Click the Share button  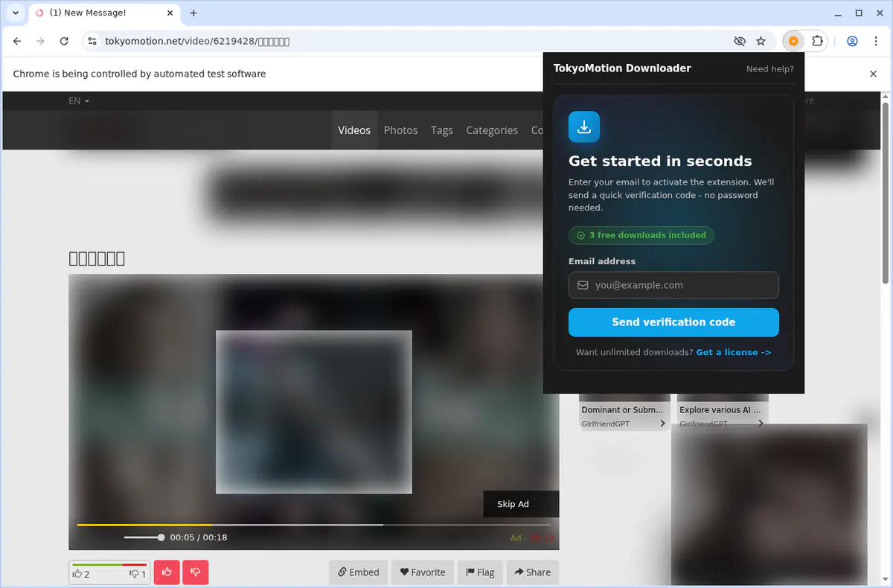[533, 572]
